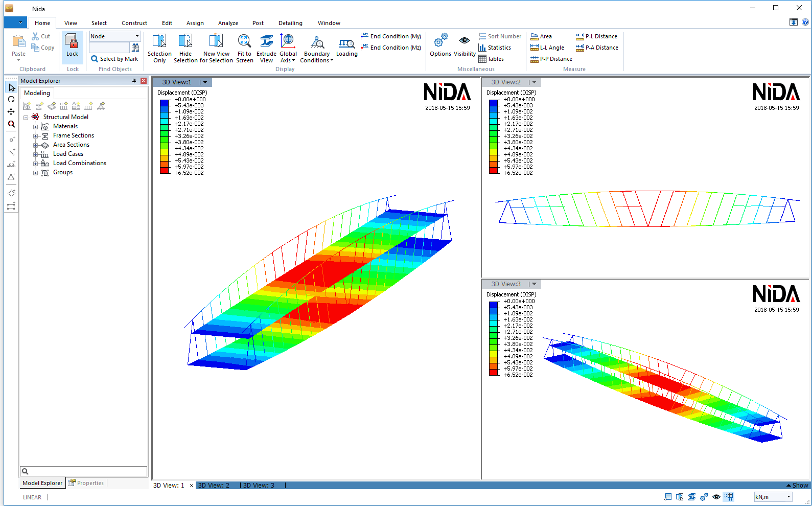
Task: Click the I-beam extrude icon in status bar
Action: pos(692,497)
